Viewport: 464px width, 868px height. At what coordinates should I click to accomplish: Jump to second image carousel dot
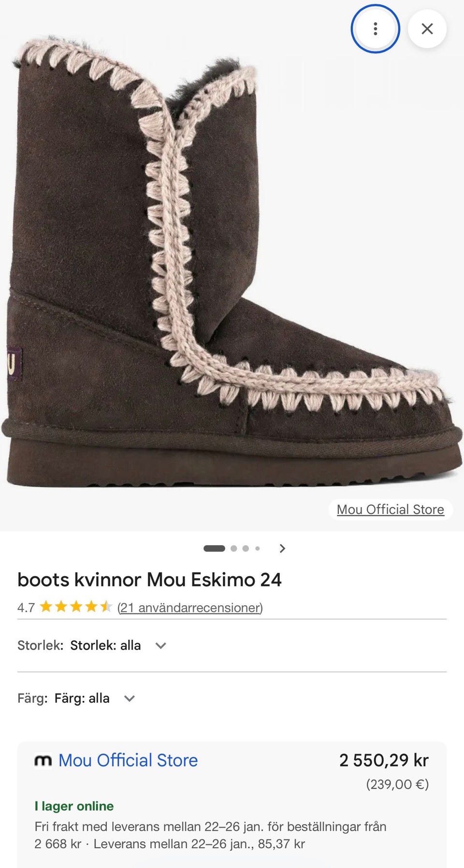[234, 548]
